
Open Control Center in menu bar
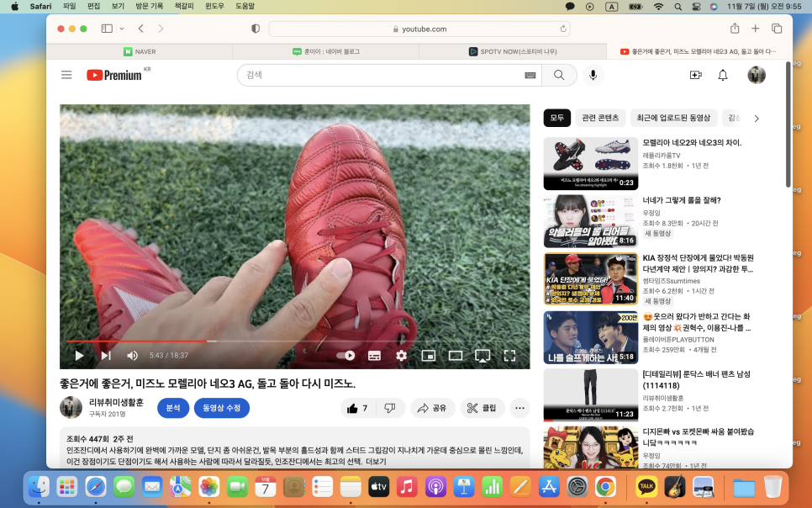[x=697, y=7]
